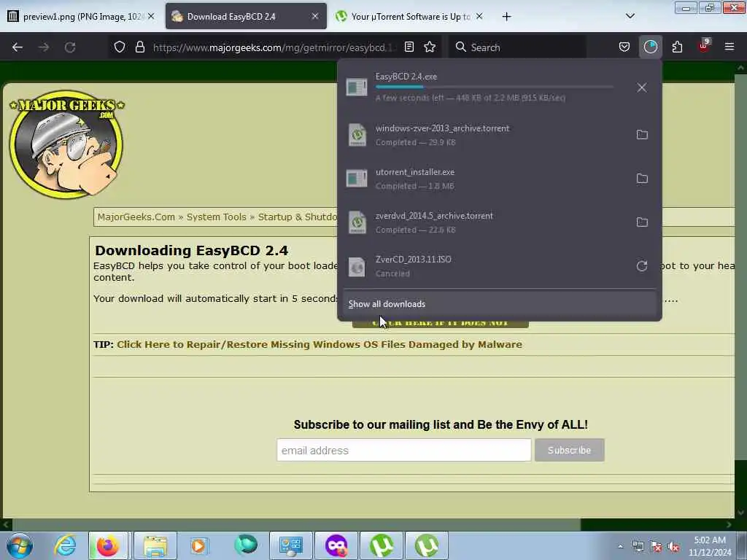Click the Repair/Restore Missing Windows Files tip link
Image resolution: width=747 pixels, height=560 pixels.
pyautogui.click(x=320, y=344)
